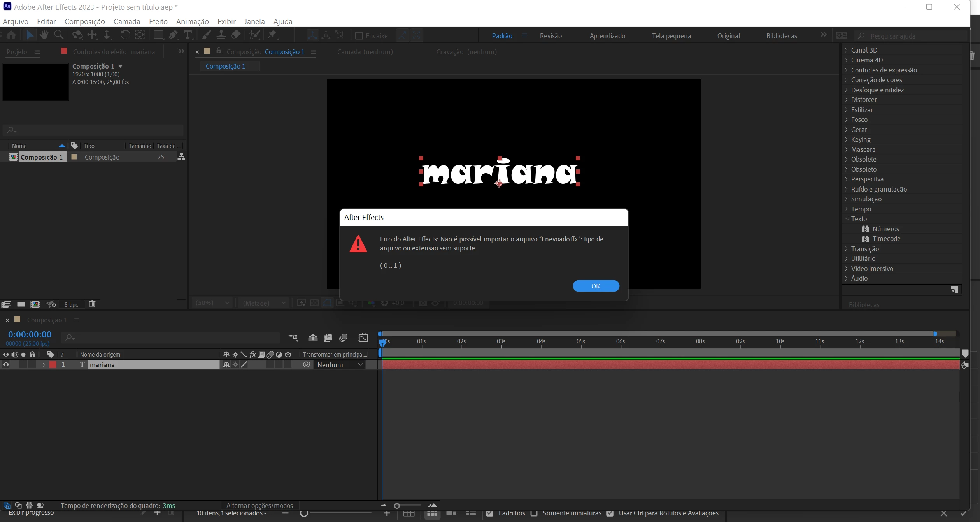Select the Rotation tool
The height and width of the screenshot is (522, 980).
[x=125, y=35]
